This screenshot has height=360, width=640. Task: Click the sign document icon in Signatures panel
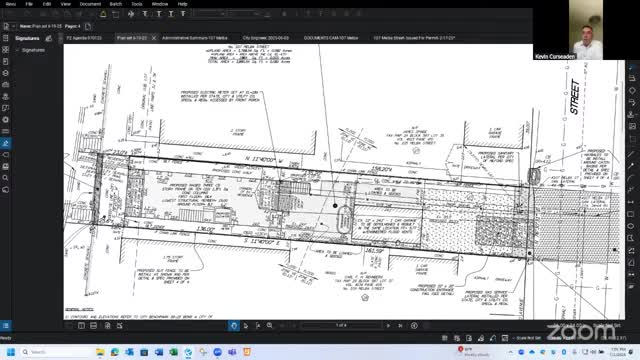pyautogui.click(x=49, y=38)
